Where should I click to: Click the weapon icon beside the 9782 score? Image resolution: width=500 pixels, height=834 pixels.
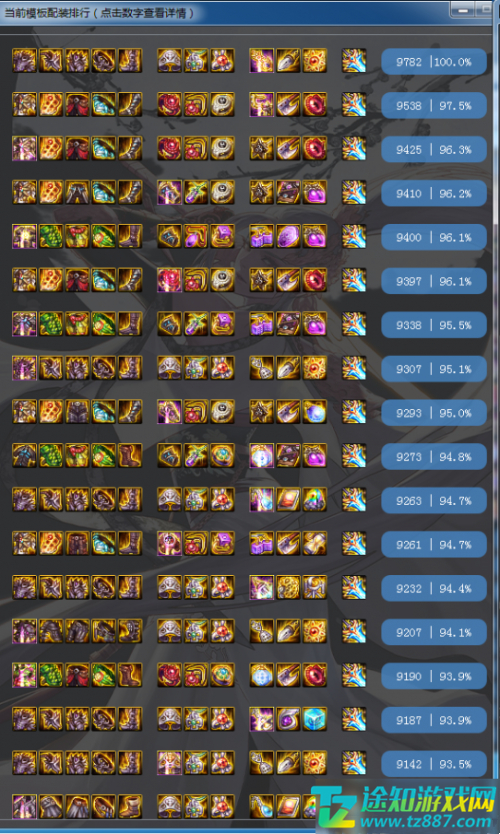click(x=354, y=61)
